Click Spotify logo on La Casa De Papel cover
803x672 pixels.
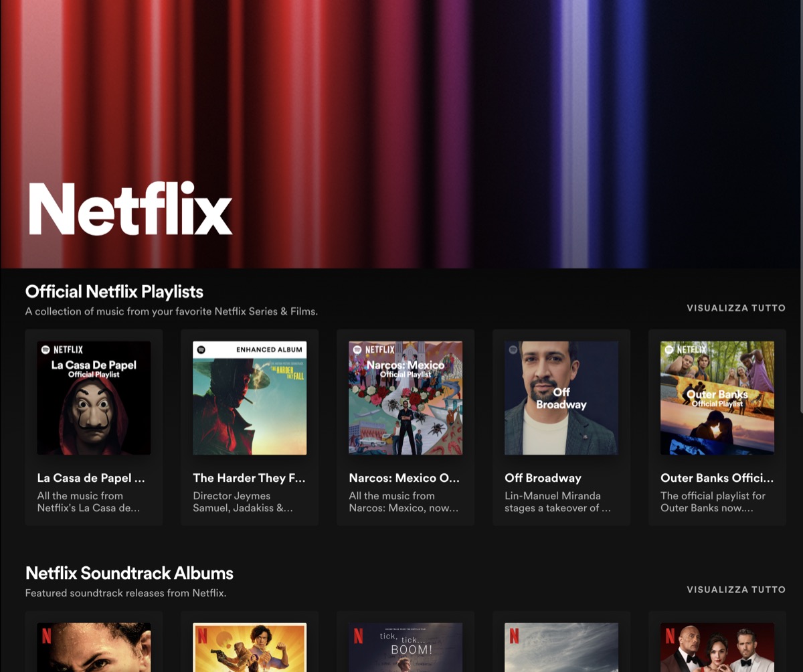(x=46, y=349)
